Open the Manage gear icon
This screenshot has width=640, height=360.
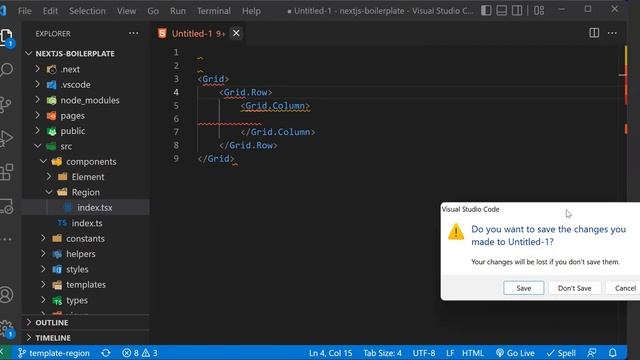click(x=6, y=328)
